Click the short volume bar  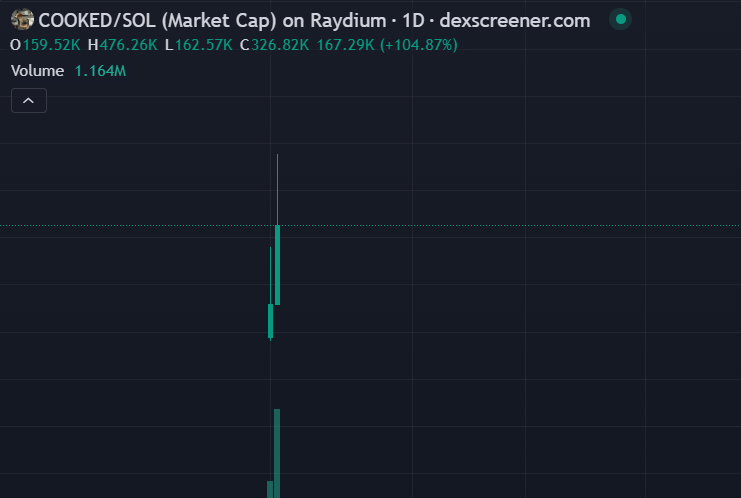pos(270,489)
